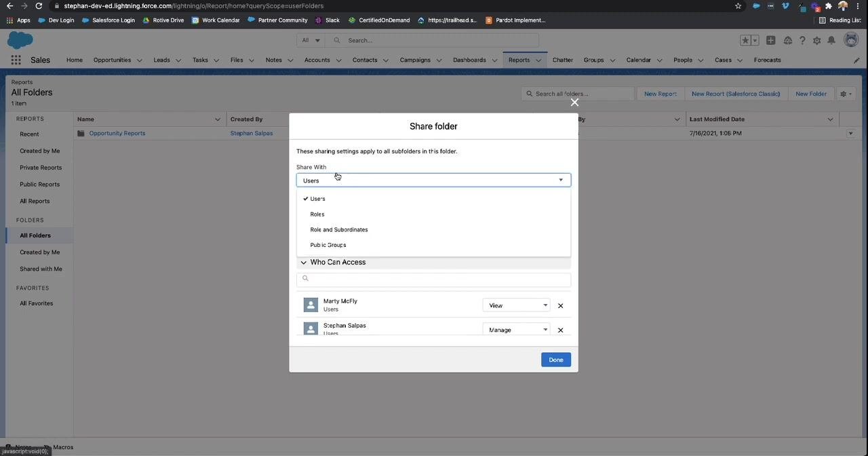The image size is (868, 456).
Task: Open the Share With combobox
Action: (433, 180)
